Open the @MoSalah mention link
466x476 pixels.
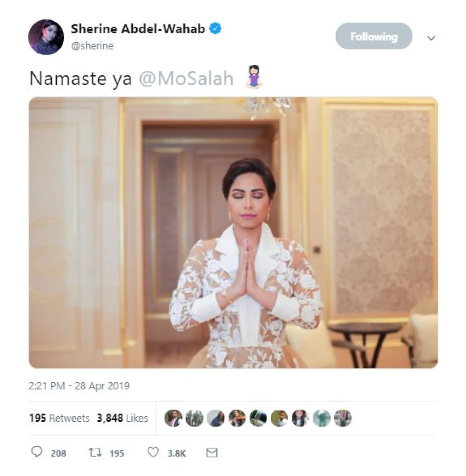186,78
